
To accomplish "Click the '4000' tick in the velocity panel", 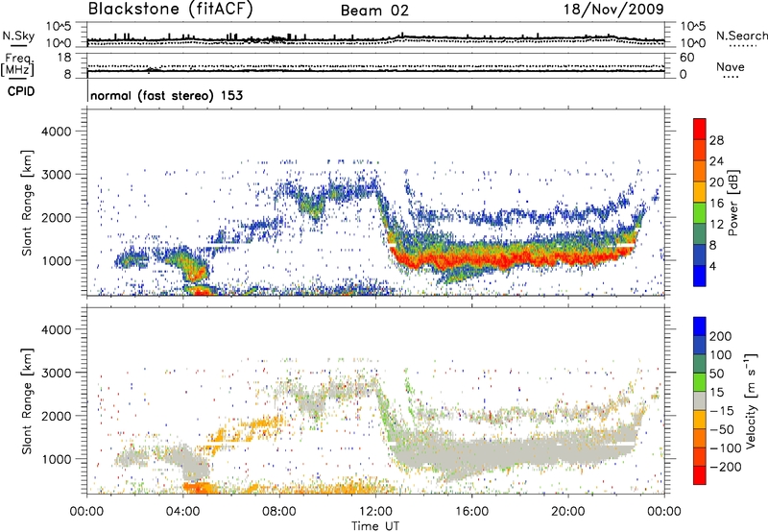I will click(56, 329).
